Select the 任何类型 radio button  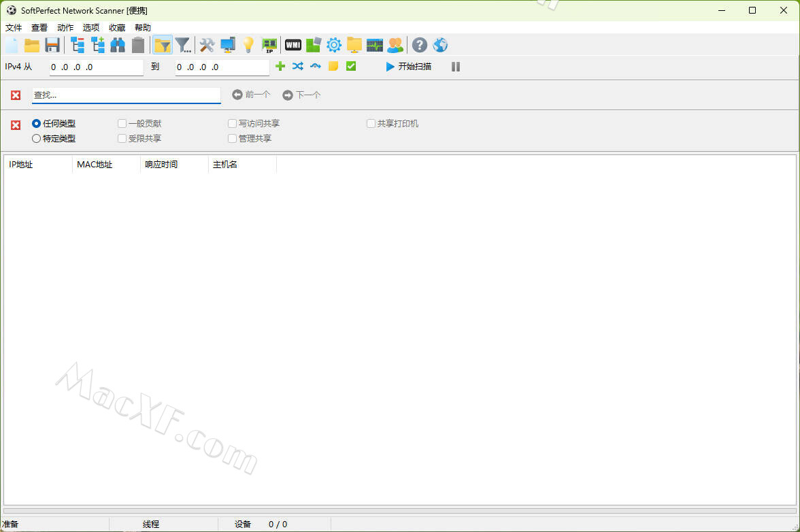pyautogui.click(x=36, y=123)
